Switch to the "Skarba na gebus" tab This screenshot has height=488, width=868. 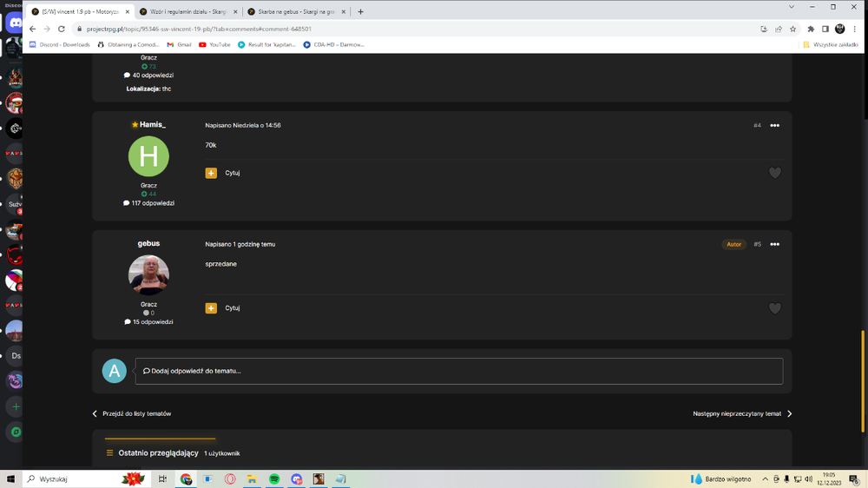click(x=296, y=11)
